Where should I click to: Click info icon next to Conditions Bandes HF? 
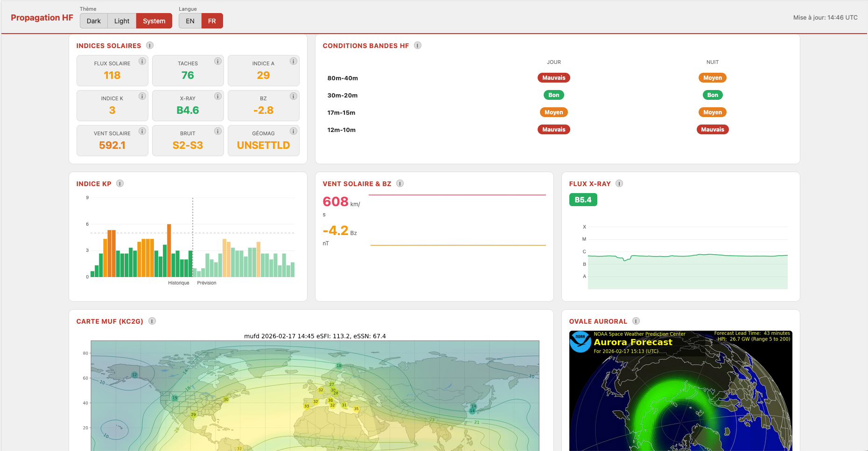click(418, 45)
